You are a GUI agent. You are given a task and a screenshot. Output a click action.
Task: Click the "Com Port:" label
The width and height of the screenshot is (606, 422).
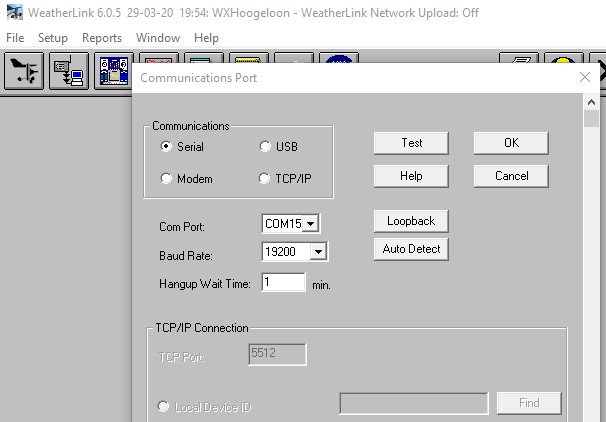[182, 226]
